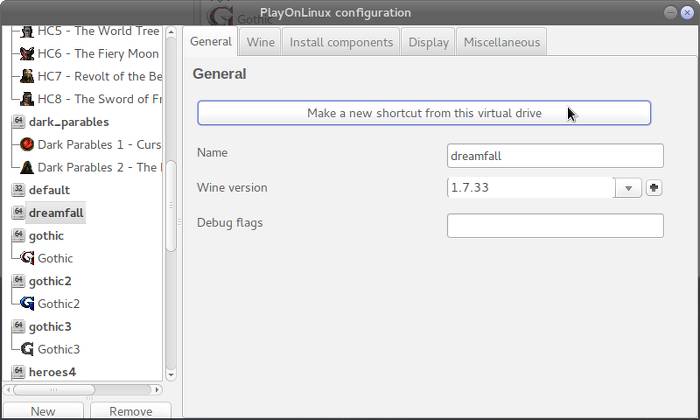Minimize the PlayOnLinux configuration window

pyautogui.click(x=670, y=12)
